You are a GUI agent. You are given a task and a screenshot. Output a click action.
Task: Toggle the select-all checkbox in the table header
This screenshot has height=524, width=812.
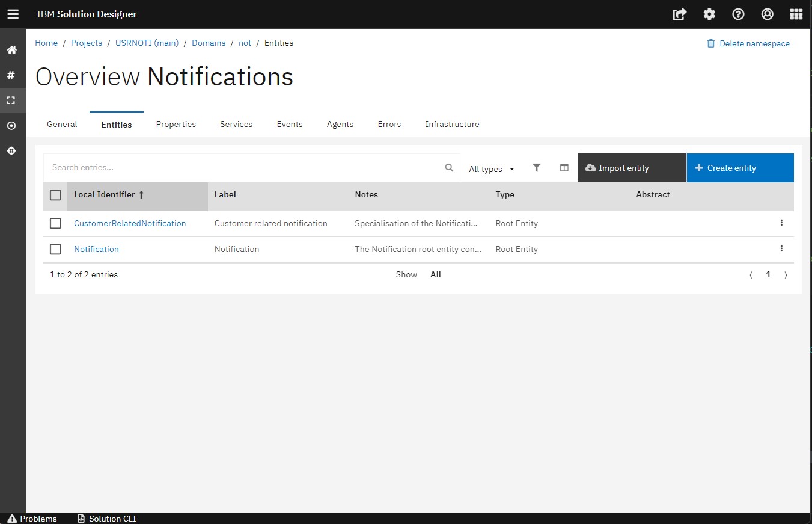pos(55,195)
